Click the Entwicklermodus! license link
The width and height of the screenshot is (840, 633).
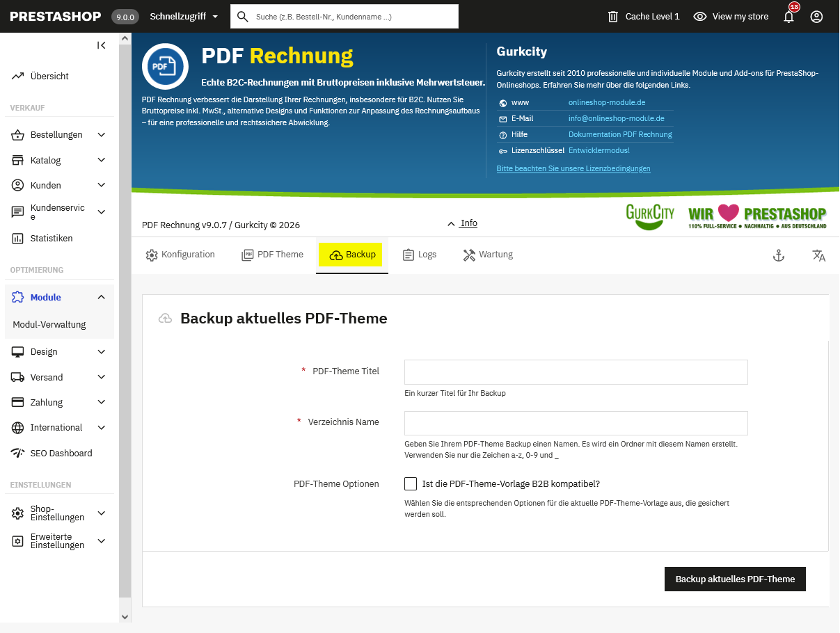[x=599, y=151]
